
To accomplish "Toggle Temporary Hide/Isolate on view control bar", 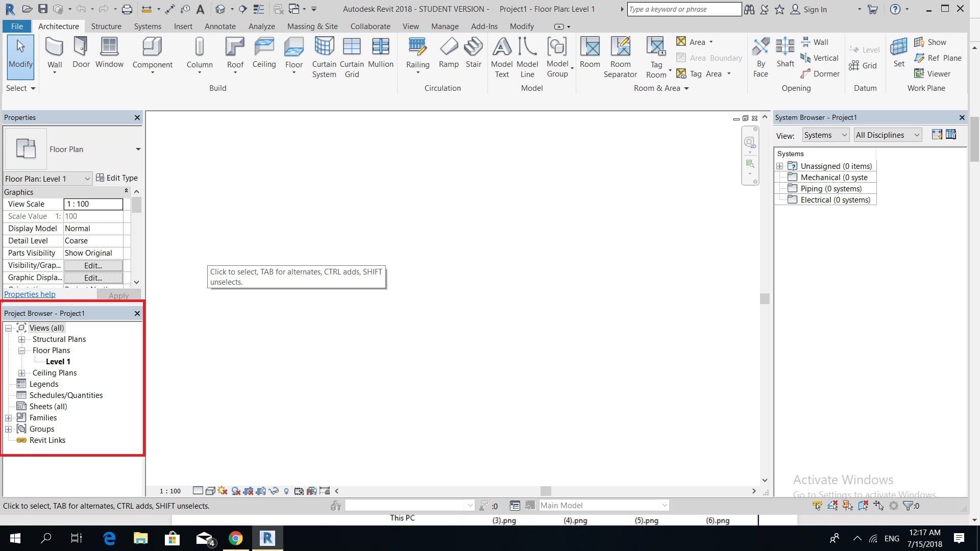I will pyautogui.click(x=274, y=491).
